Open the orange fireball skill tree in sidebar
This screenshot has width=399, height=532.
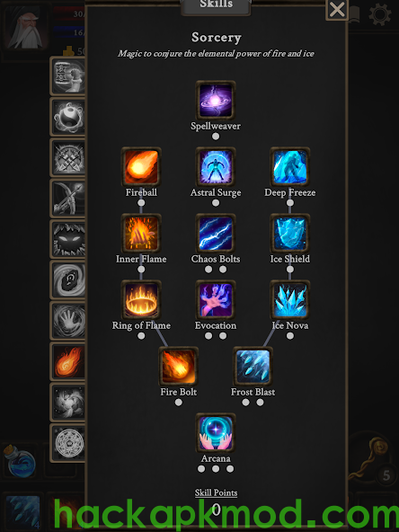point(67,361)
